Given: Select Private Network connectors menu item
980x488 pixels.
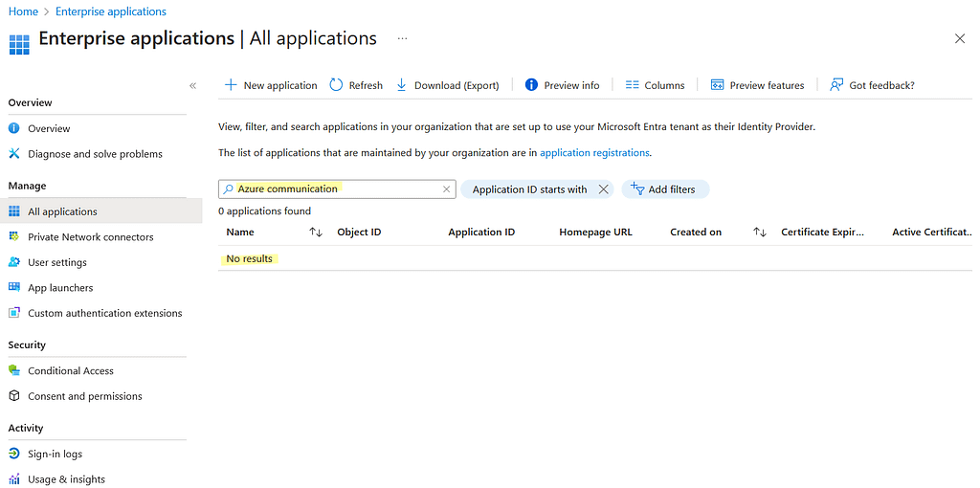Looking at the screenshot, I should [90, 237].
